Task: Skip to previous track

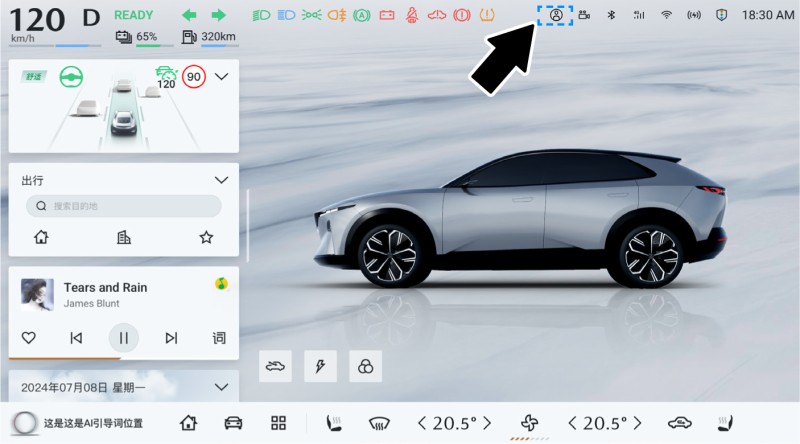Action: point(76,338)
